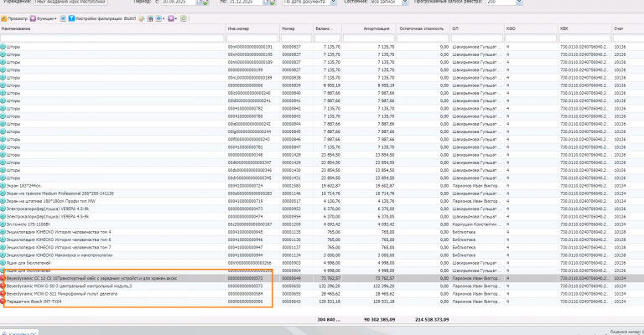Click red status icon of MCW-D 521 row

[x=3, y=294]
